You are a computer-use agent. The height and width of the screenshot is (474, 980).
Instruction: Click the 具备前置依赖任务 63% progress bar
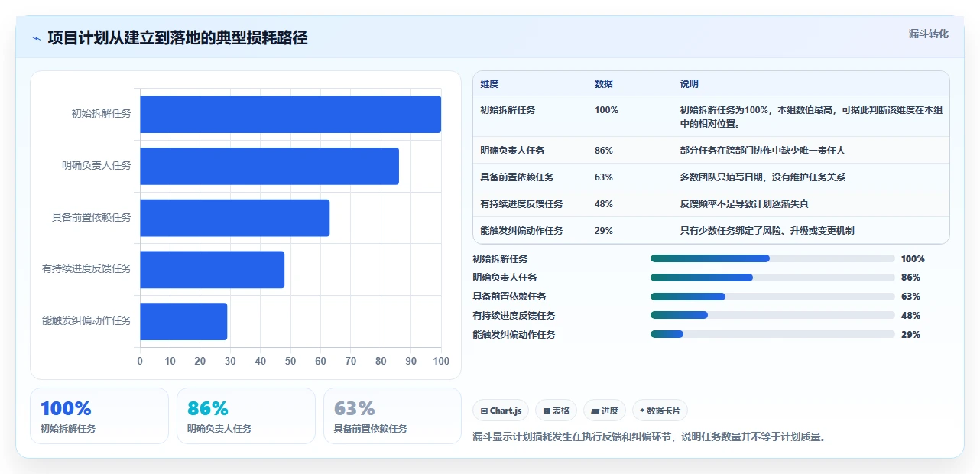click(772, 297)
